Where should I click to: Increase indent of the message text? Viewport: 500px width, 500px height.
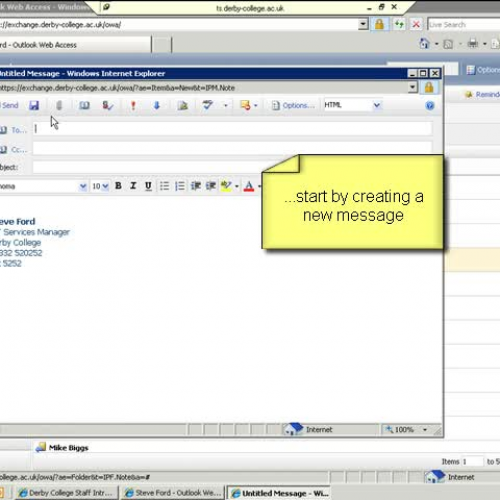211,186
